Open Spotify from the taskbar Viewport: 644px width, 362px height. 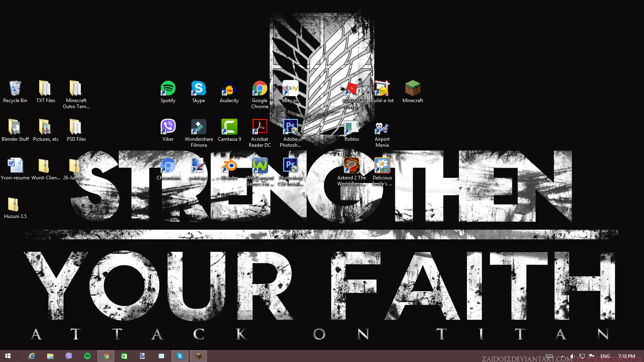(87, 356)
